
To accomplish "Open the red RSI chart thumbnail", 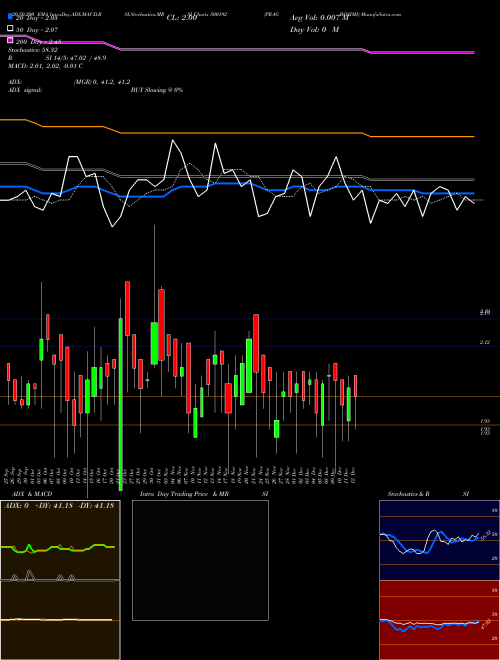I will coord(439,620).
